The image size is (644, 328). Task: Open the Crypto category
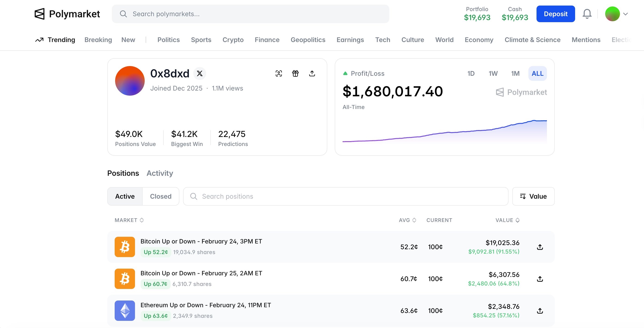pos(233,40)
